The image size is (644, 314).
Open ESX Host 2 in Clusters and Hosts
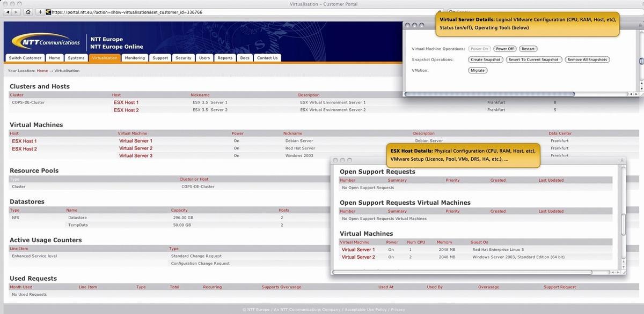coord(126,110)
